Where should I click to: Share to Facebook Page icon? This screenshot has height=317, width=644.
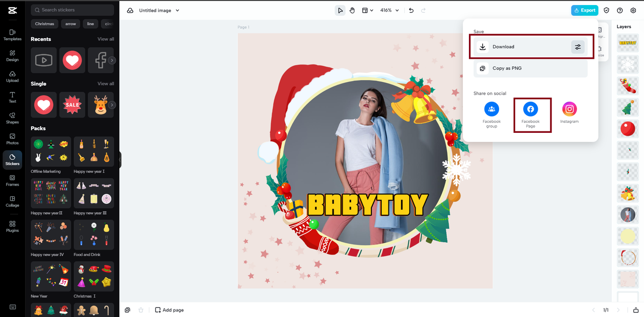(530, 109)
